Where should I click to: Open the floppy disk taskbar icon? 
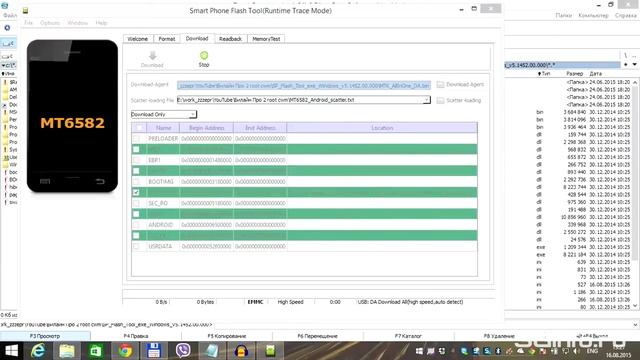154,351
